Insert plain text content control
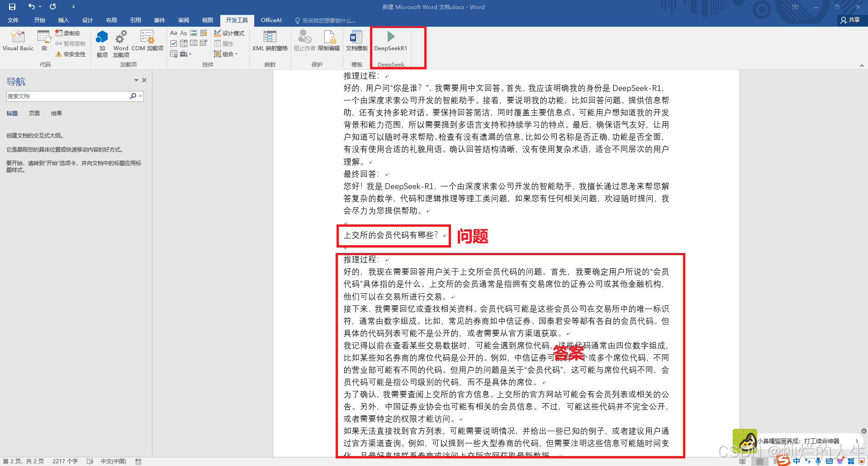This screenshot has width=868, height=466. pyautogui.click(x=184, y=33)
